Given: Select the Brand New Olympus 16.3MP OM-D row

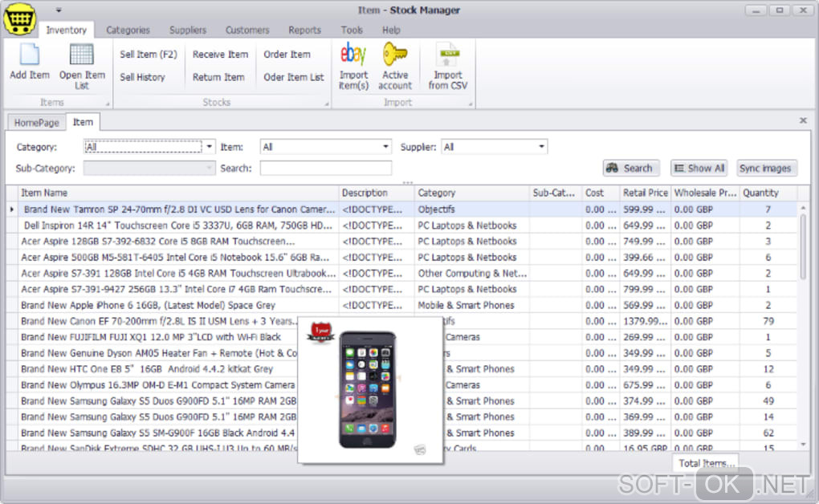Looking at the screenshot, I should coord(401,385).
